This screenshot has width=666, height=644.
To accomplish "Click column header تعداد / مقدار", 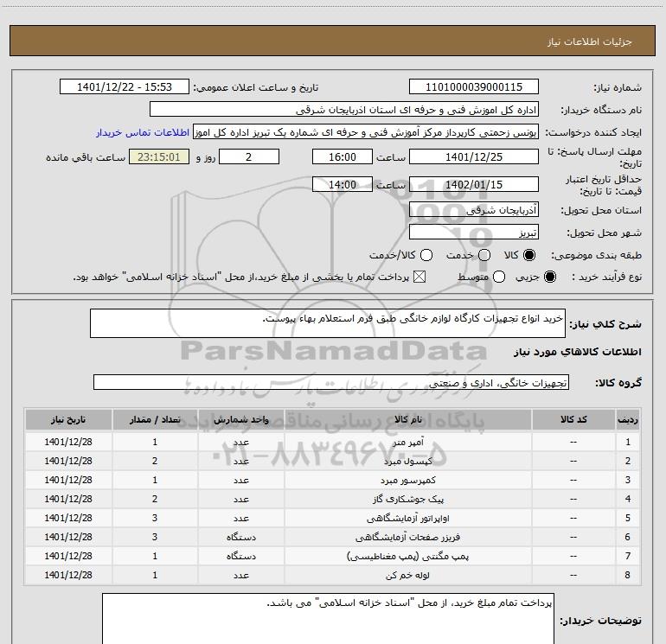I will click(x=155, y=420).
